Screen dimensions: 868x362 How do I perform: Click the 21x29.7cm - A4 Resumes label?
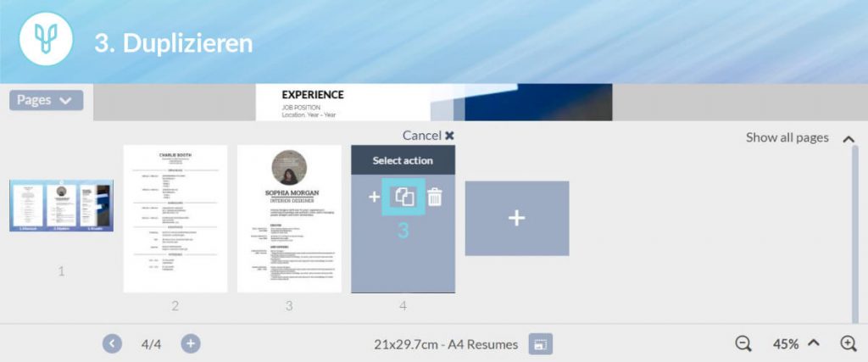click(x=446, y=343)
